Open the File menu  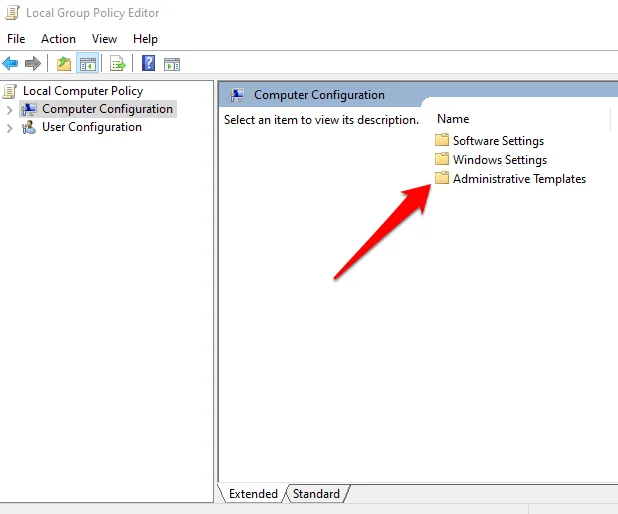pos(16,39)
